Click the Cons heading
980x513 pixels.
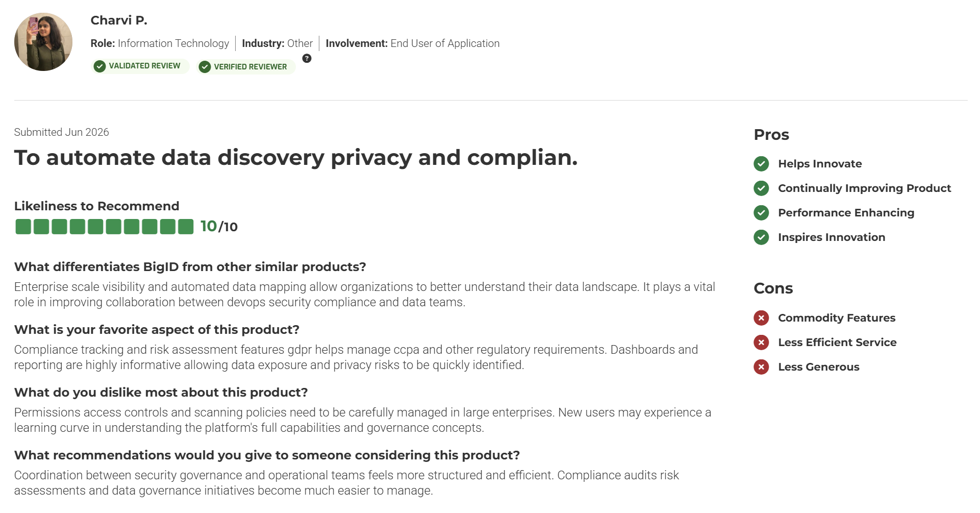click(773, 288)
